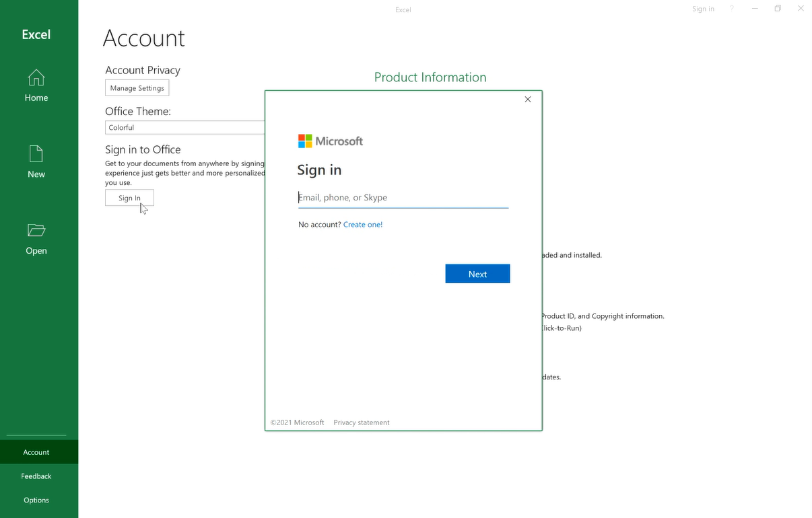Close the Microsoft sign-in dialog

tap(528, 100)
